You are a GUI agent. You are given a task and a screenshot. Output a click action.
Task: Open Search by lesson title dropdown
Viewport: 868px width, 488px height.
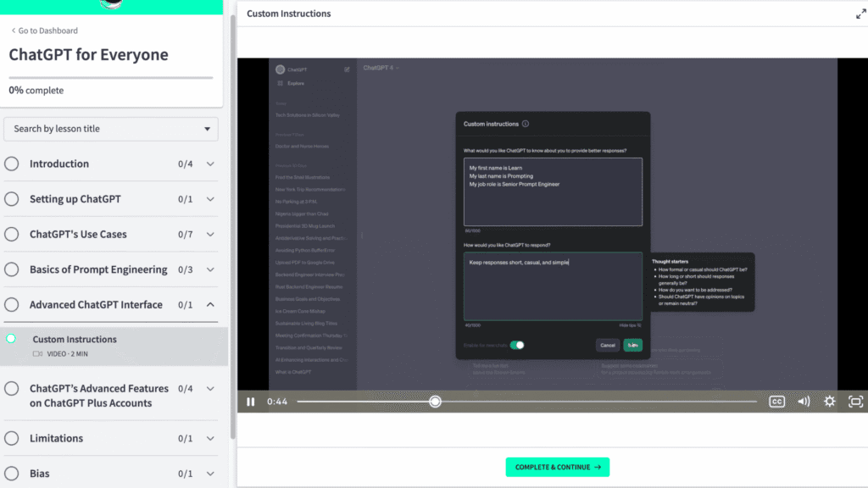(x=111, y=129)
